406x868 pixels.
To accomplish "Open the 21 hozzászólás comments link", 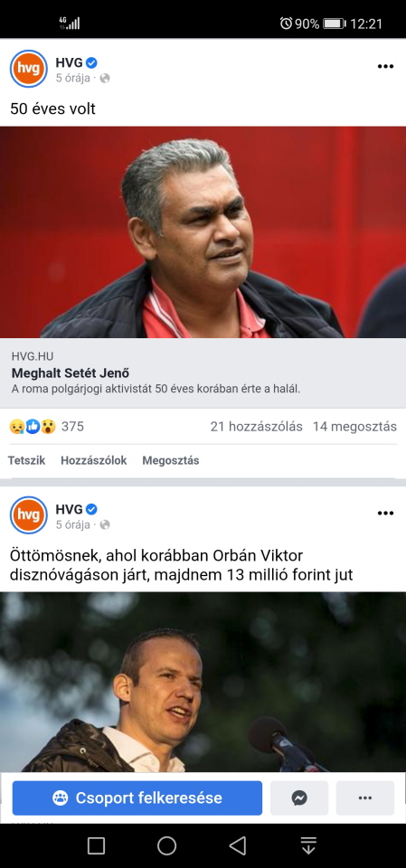I will tap(257, 427).
